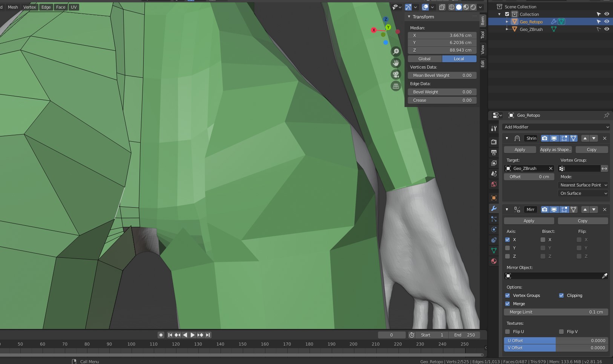The height and width of the screenshot is (364, 613).
Task: Toggle Mirror modifier edit mode display
Action: 564,210
